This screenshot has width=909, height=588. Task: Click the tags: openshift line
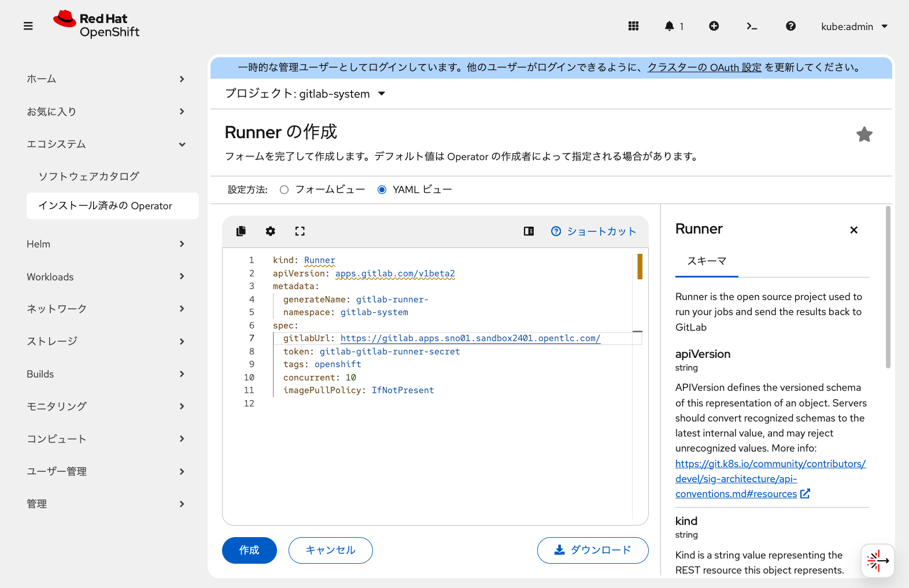[x=322, y=364]
